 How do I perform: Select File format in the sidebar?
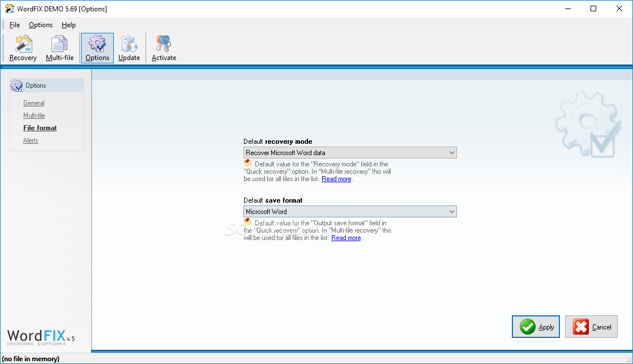[40, 128]
